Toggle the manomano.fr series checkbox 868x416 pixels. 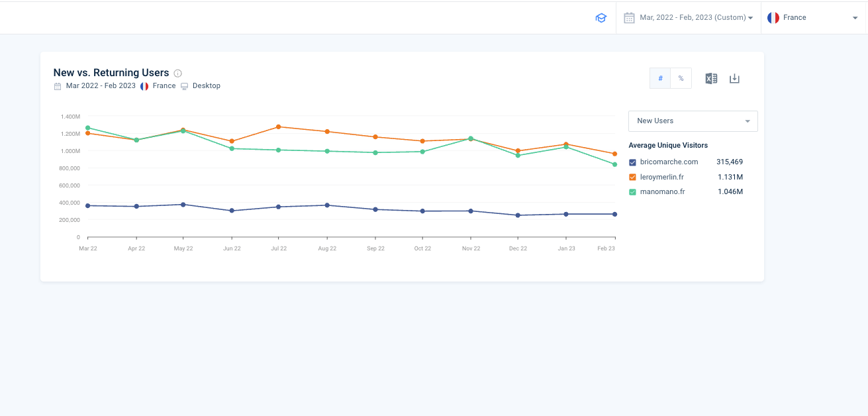tap(632, 192)
